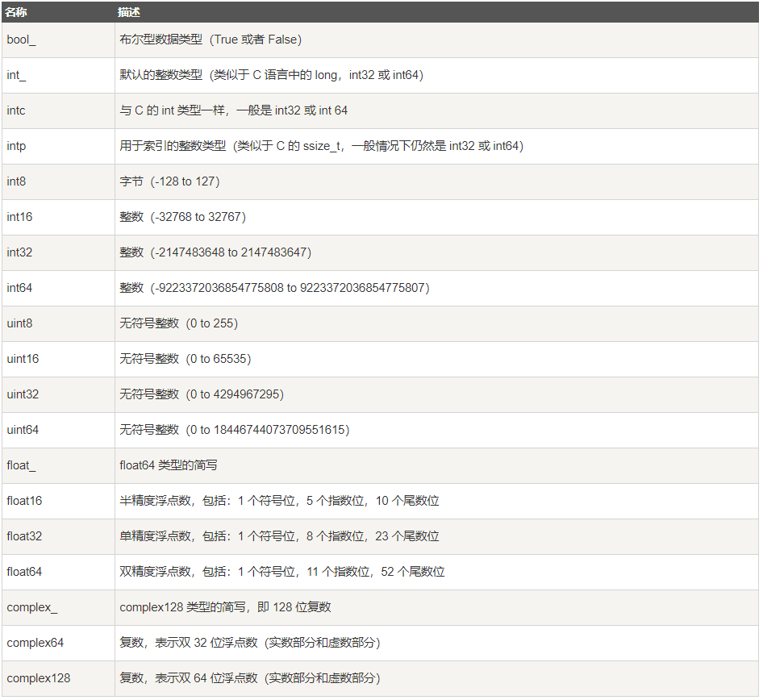The width and height of the screenshot is (763, 700).
Task: Click the 默认的整数类型 description for int_
Action: pyautogui.click(x=272, y=75)
